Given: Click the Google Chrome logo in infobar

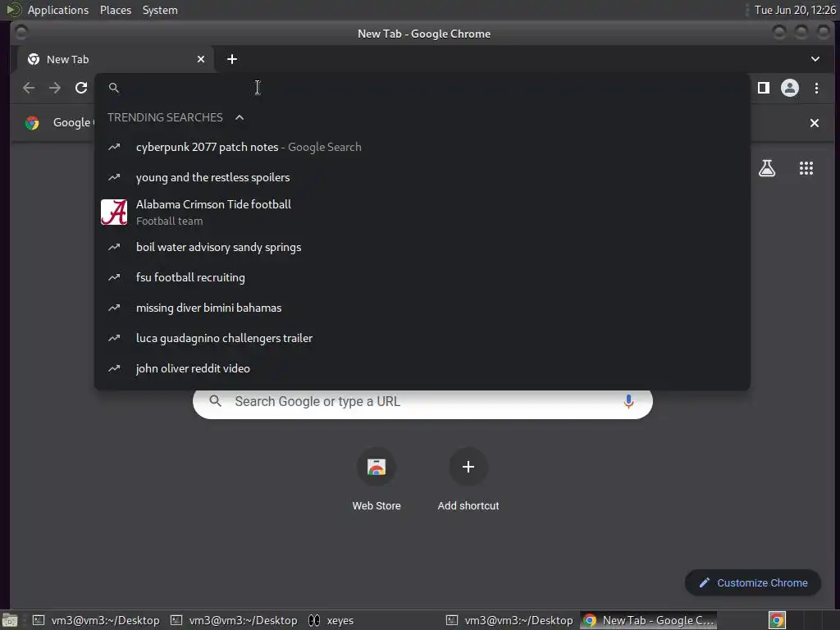Looking at the screenshot, I should [x=32, y=123].
